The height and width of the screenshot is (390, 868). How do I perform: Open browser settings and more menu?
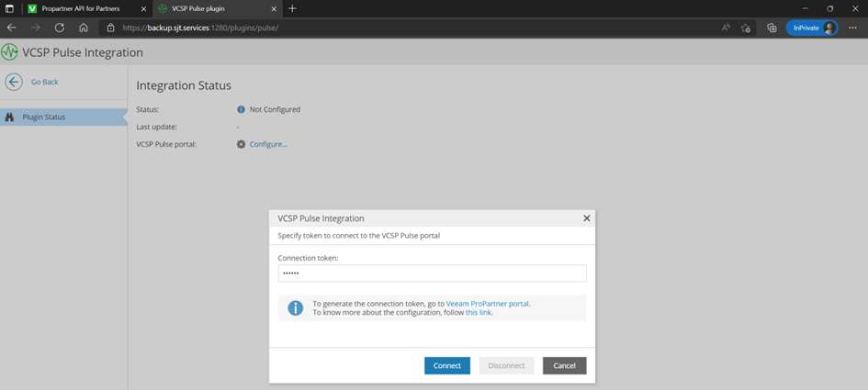coord(852,28)
